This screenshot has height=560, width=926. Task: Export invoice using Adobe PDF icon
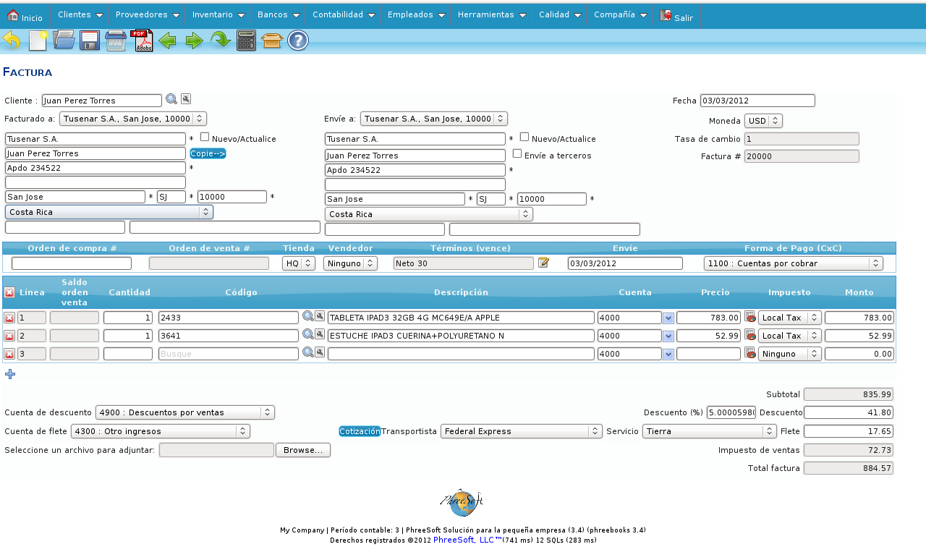[x=143, y=41]
